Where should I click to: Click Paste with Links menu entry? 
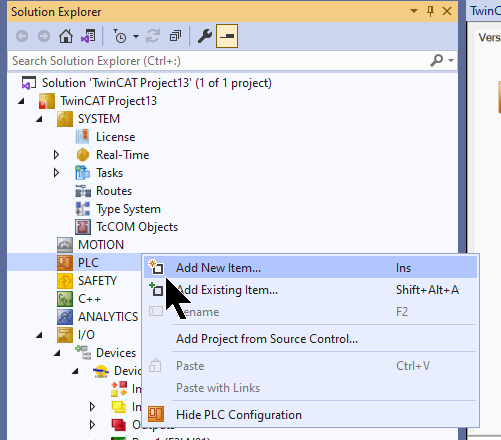click(310, 388)
